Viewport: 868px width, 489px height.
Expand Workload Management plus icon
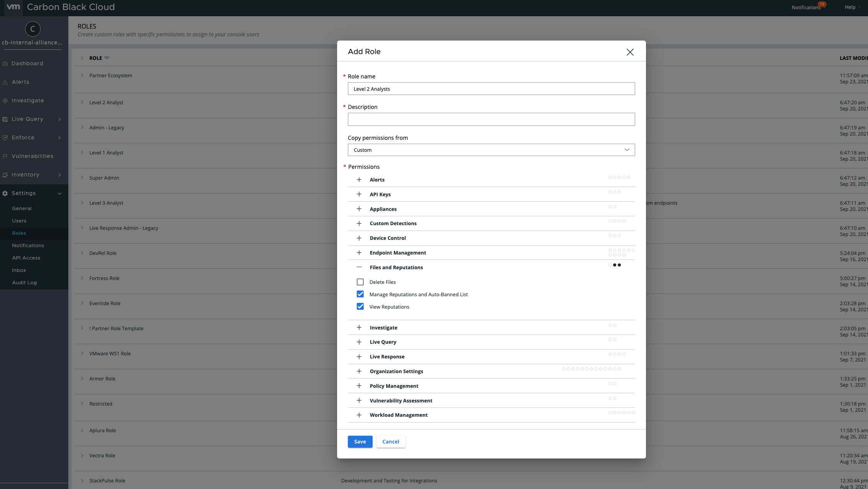[x=359, y=415]
